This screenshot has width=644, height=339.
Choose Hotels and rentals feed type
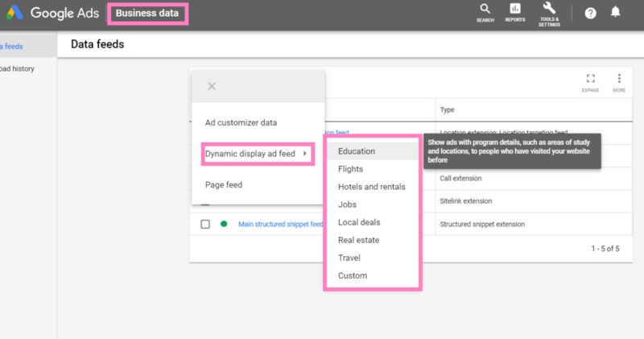pos(373,187)
